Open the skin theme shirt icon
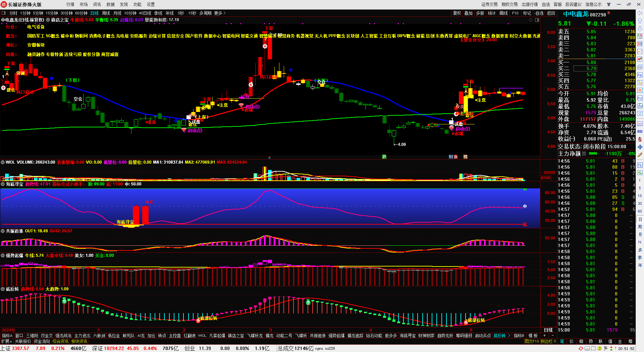Image resolution: width=644 pixels, height=352 pixels. click(609, 4)
